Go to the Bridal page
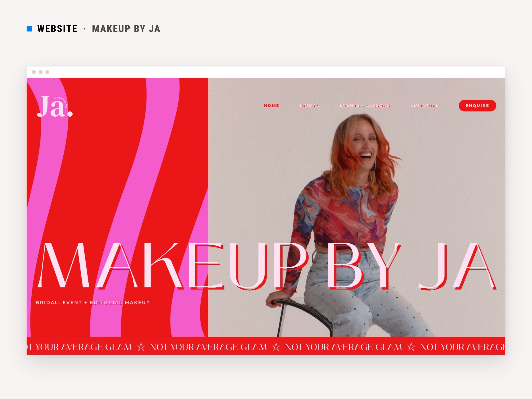 click(309, 106)
